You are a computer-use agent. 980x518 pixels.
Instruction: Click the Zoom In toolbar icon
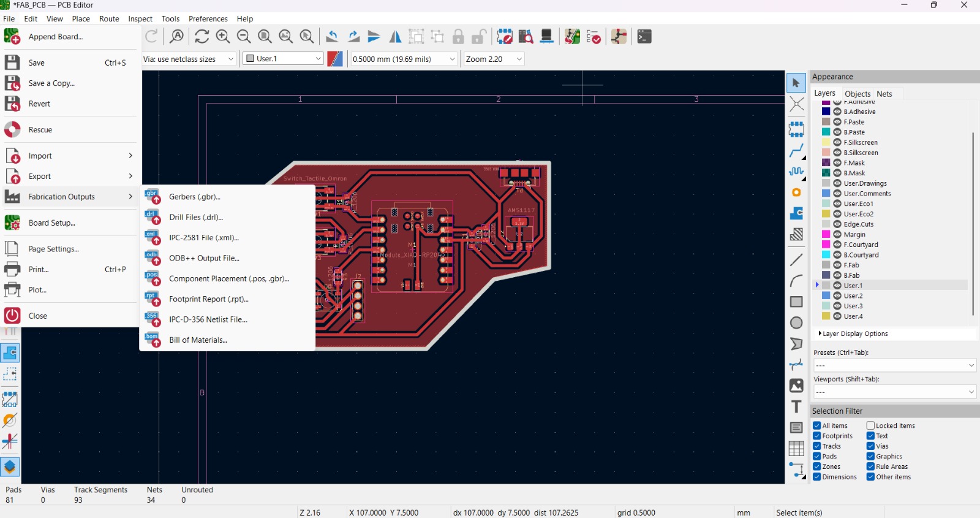point(223,37)
